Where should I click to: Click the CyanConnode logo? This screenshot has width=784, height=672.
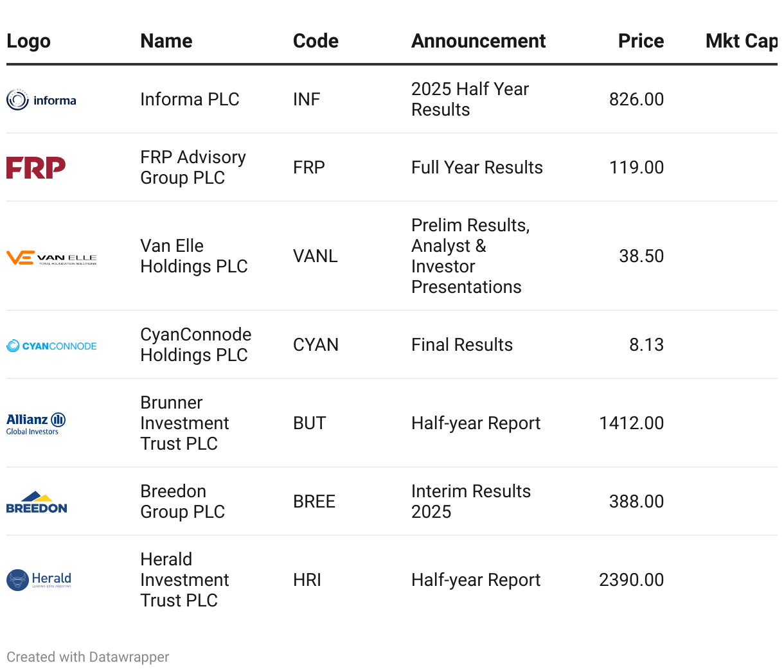point(51,346)
